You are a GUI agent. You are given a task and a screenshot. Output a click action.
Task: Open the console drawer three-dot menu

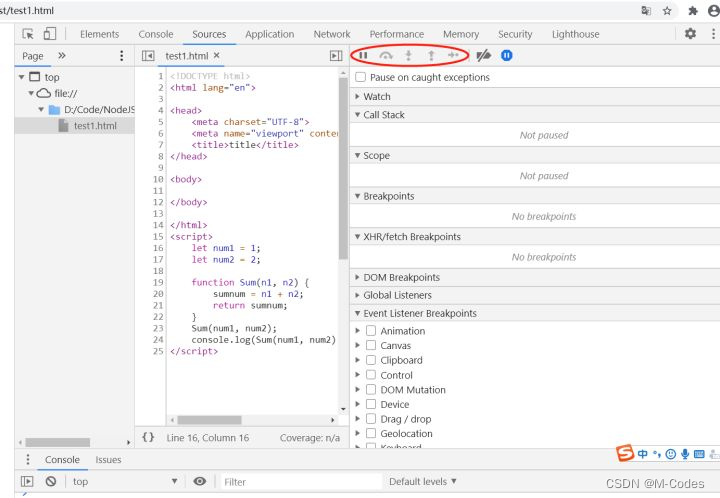(x=28, y=459)
